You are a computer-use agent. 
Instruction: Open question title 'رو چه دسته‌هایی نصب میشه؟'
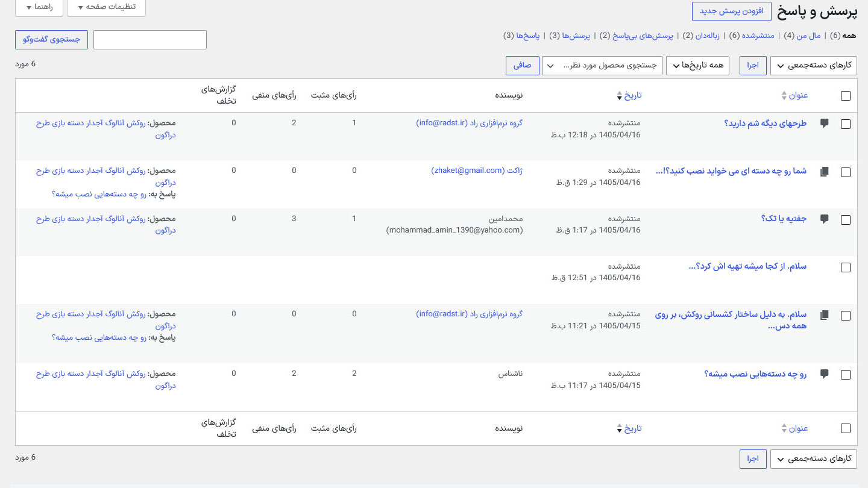[x=755, y=374]
